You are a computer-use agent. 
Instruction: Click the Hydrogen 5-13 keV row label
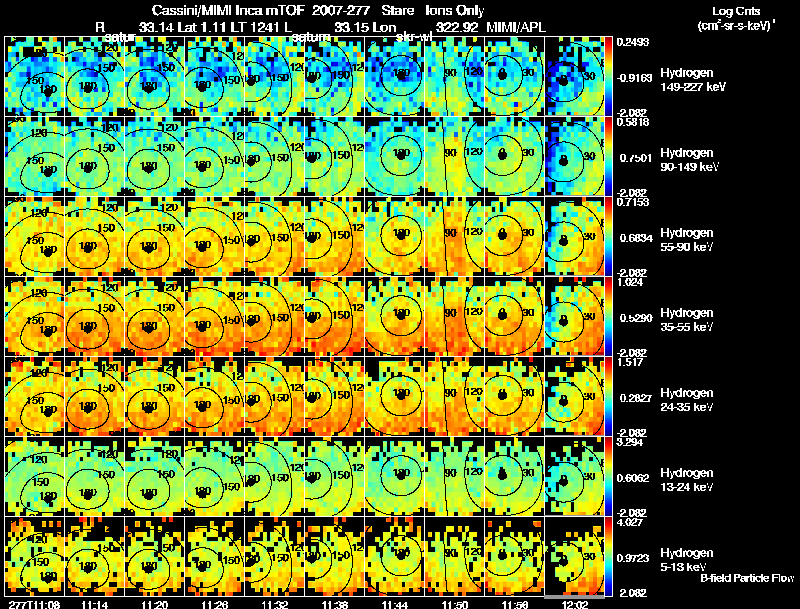tap(686, 560)
